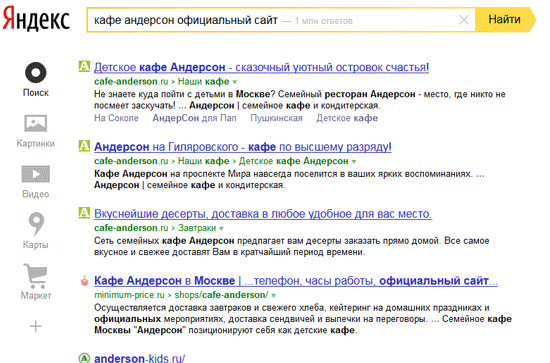Image resolution: width=550 pixels, height=363 pixels.
Task: Open result Вкуснейшие десерты, доставка
Action: click(263, 214)
